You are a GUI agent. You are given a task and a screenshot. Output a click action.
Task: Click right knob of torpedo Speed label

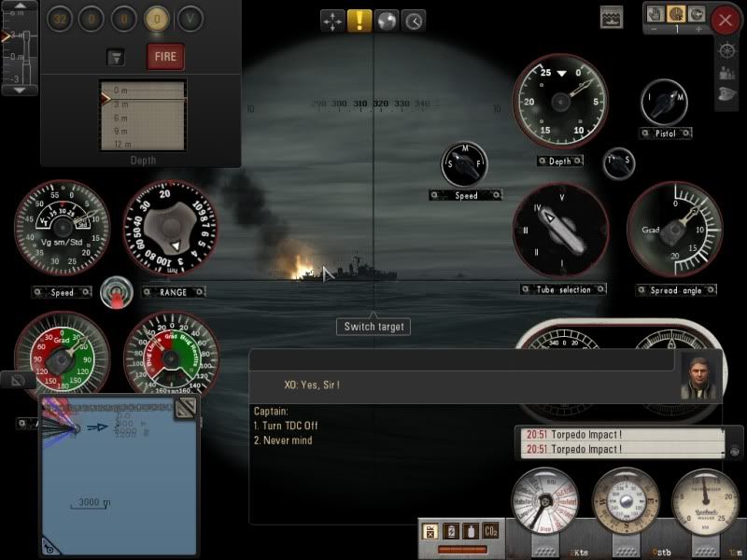(496, 195)
